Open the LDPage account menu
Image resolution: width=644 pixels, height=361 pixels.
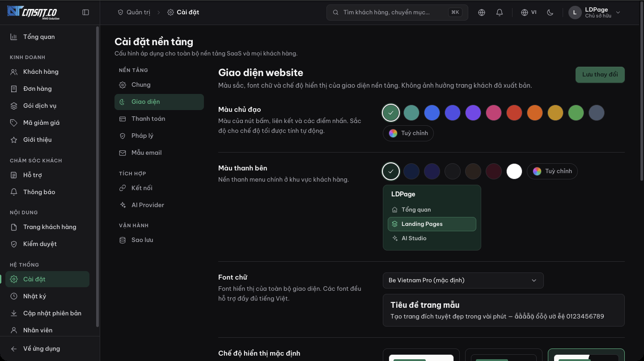click(x=595, y=13)
